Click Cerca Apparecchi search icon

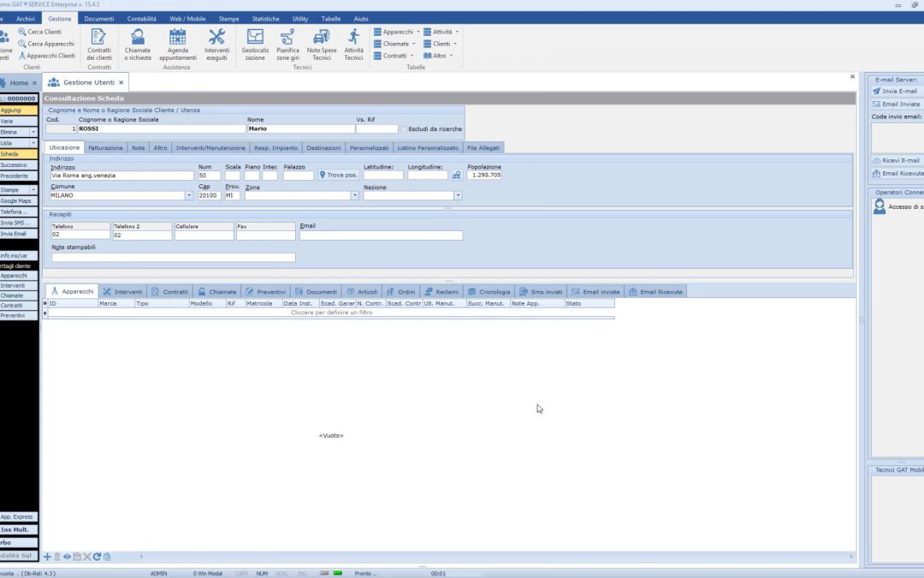pyautogui.click(x=22, y=44)
